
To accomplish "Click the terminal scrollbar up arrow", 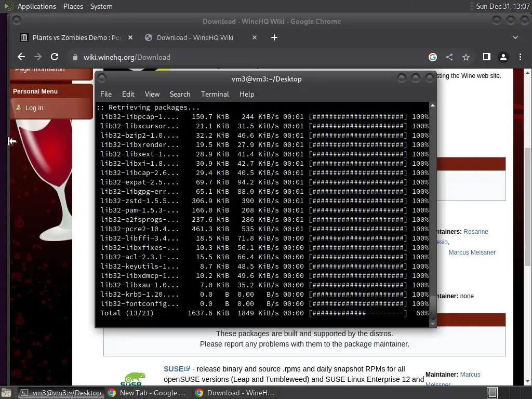I will pos(433,106).
